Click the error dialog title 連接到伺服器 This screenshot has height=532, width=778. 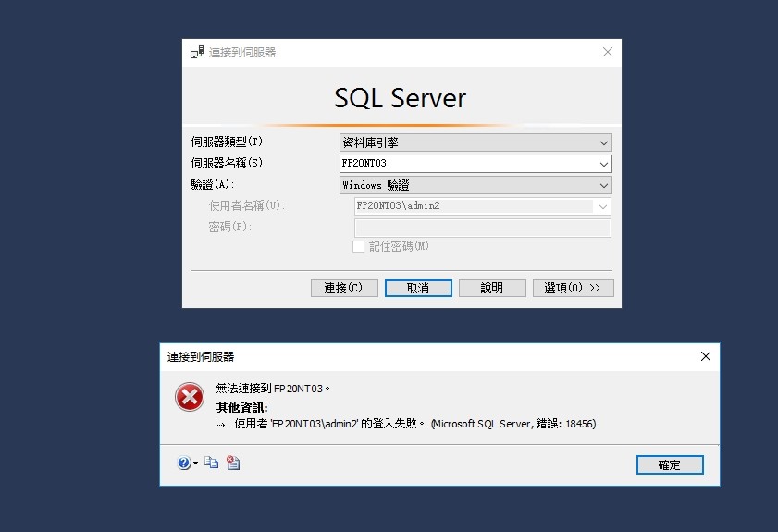pyautogui.click(x=201, y=357)
